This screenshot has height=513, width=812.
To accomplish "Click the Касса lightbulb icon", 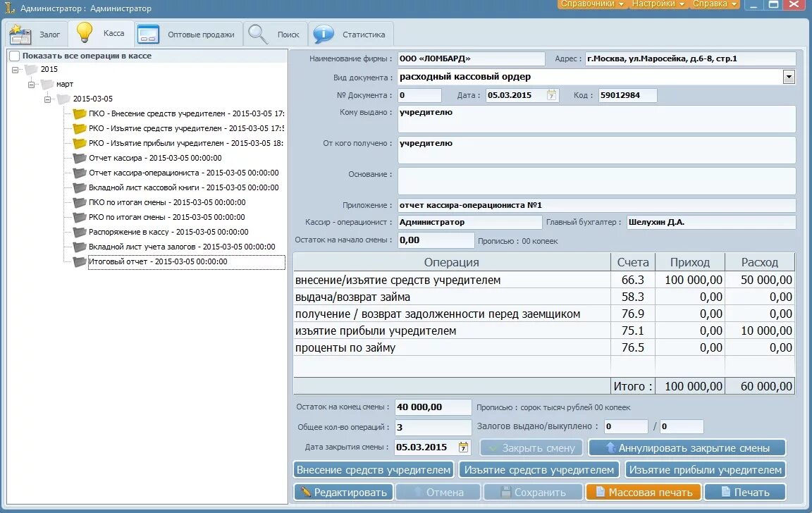I will click(85, 32).
